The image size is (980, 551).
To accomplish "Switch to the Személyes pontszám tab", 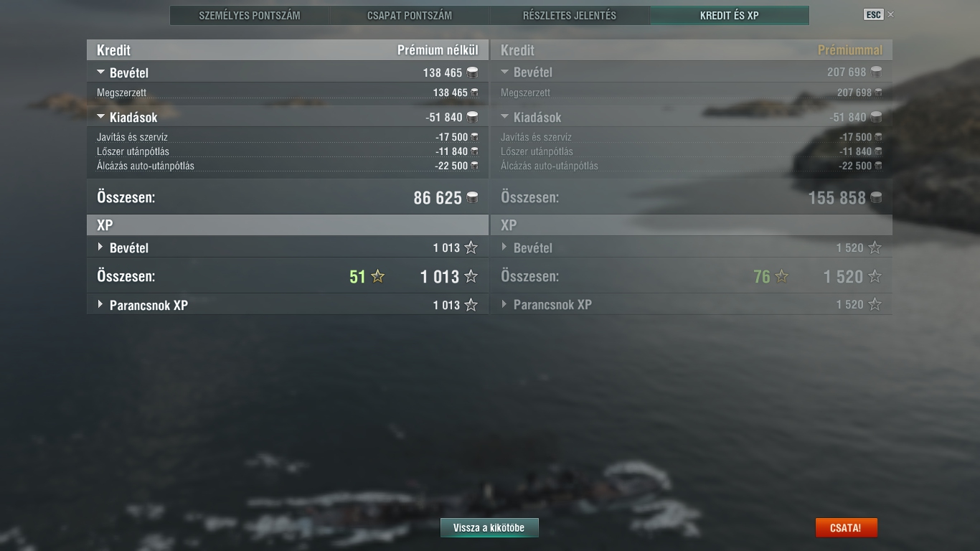I will point(250,15).
